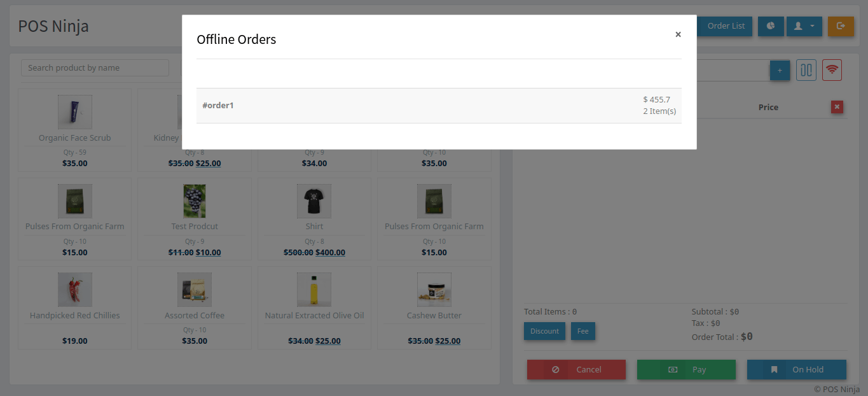
Task: Pick the Handpicked Red Chillies image
Action: pos(75,290)
